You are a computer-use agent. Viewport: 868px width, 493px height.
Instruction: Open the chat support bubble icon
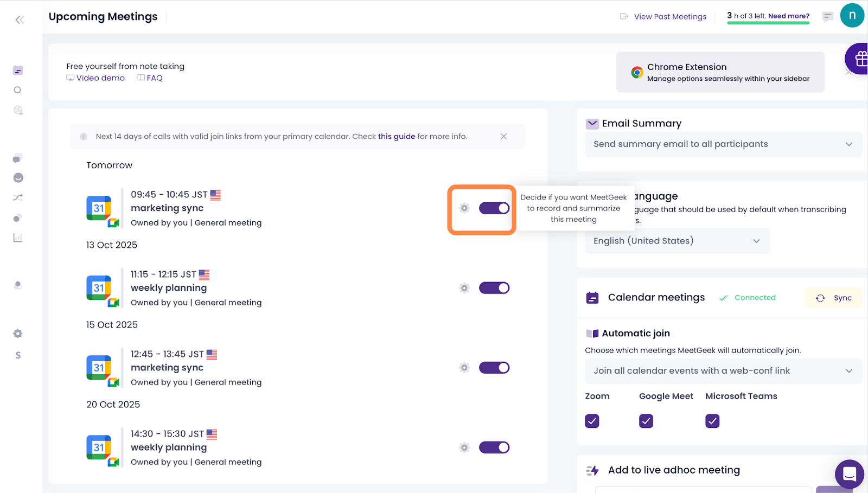[849, 474]
